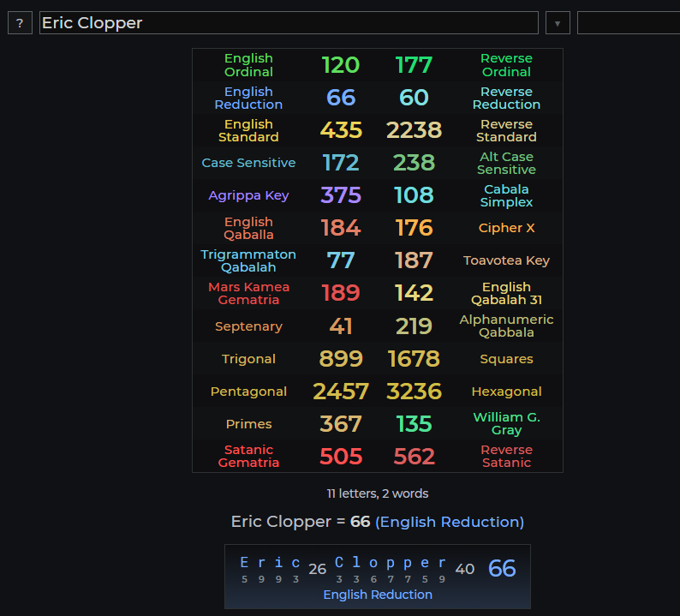Click the Septenary value 41
This screenshot has height=616, width=680.
(x=341, y=326)
